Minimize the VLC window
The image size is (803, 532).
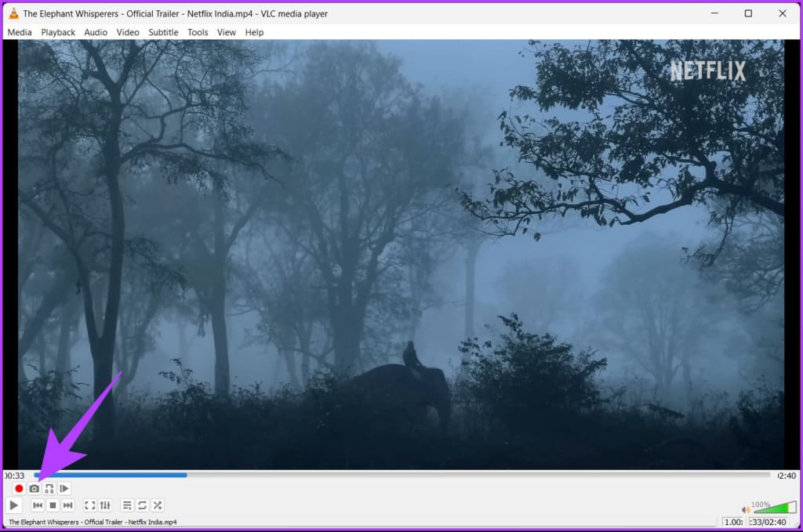715,13
